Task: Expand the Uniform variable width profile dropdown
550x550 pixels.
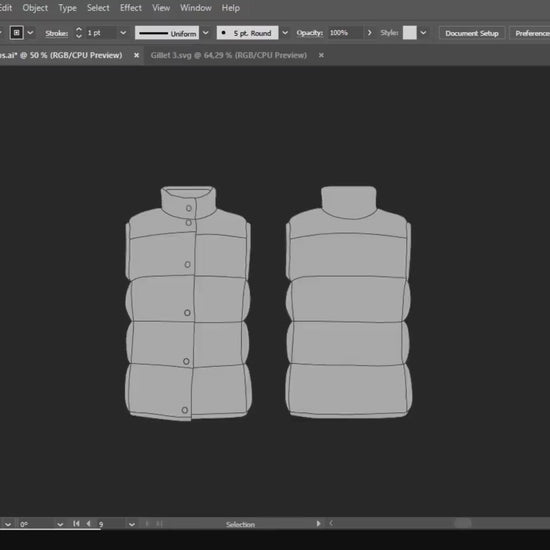Action: point(206,33)
